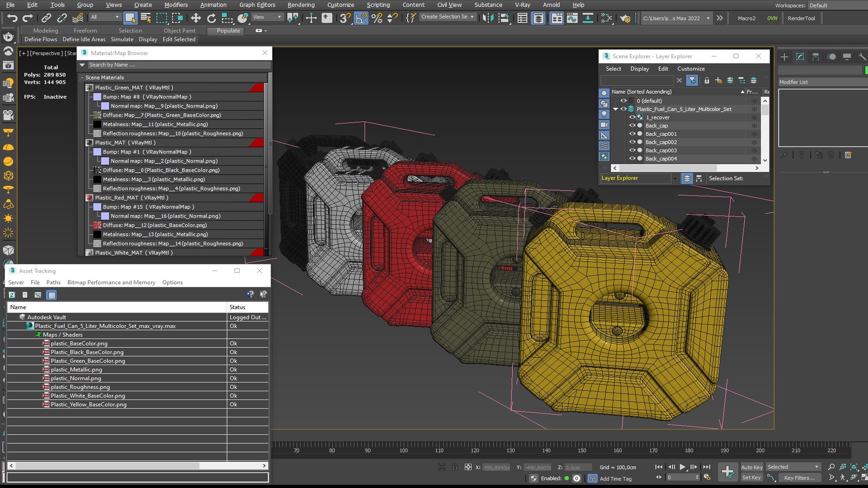Select the Move tool in main toolbar

[196, 18]
